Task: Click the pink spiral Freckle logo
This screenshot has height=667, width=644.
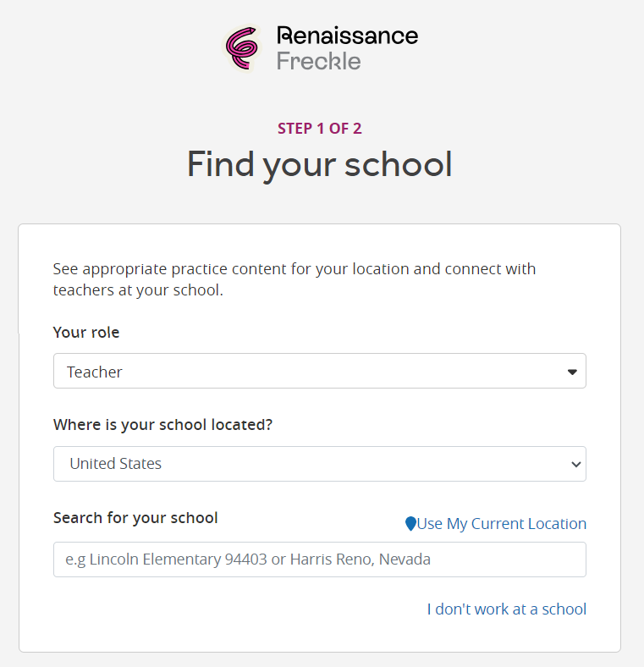Action: pos(241,47)
